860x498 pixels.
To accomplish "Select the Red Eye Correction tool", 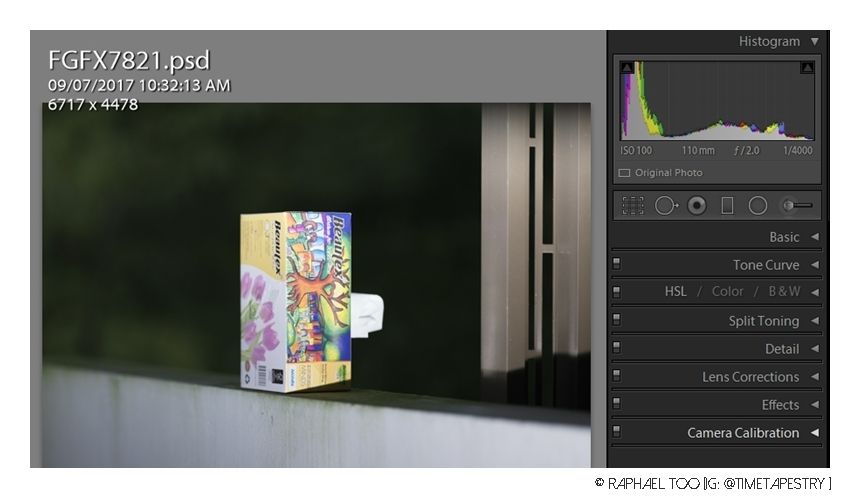I will 697,206.
